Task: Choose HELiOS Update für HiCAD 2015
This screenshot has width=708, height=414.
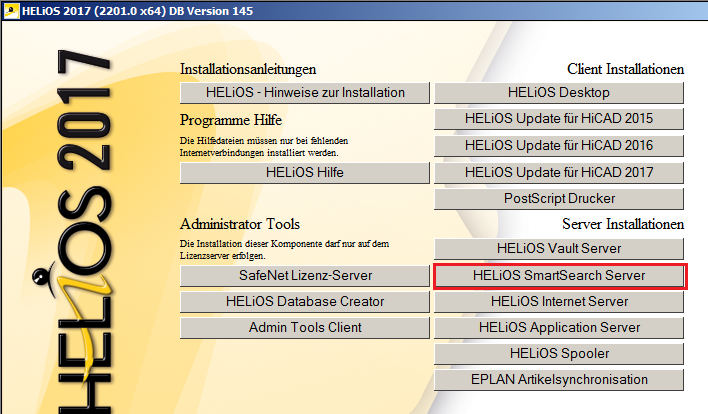Action: click(559, 119)
